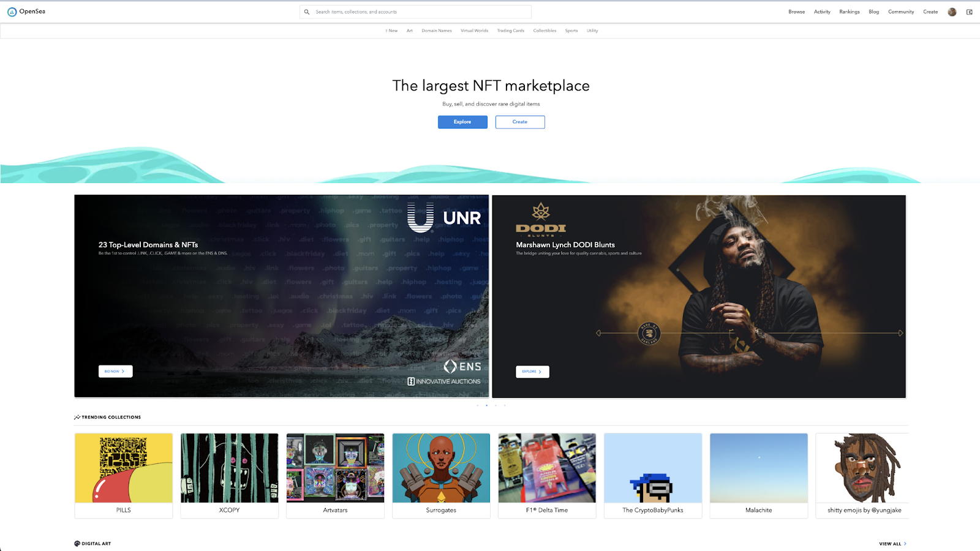This screenshot has height=551, width=980.
Task: Click the Innovative Auctions logo
Action: pyautogui.click(x=444, y=381)
